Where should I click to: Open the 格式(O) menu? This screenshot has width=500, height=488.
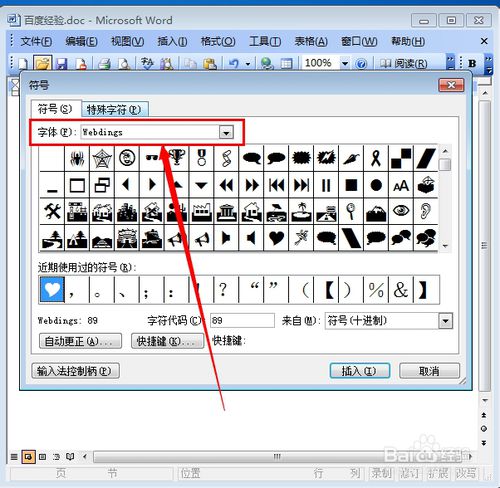coord(218,42)
